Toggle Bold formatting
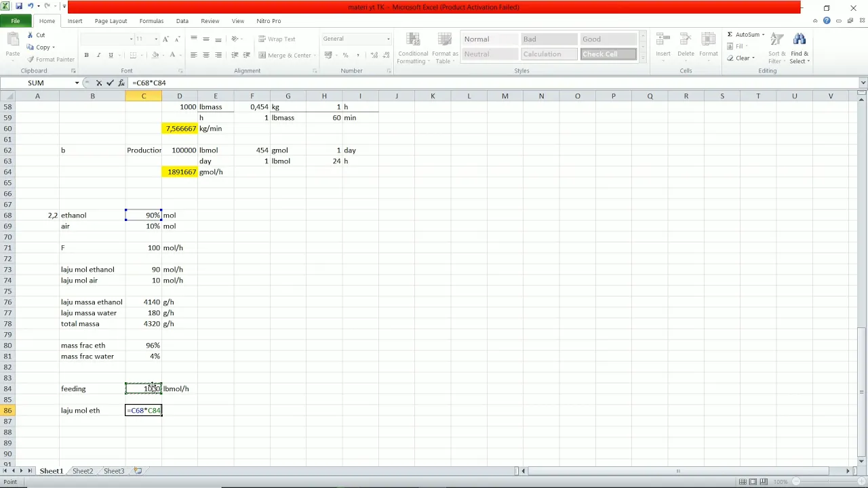This screenshot has width=868, height=488. 86,55
